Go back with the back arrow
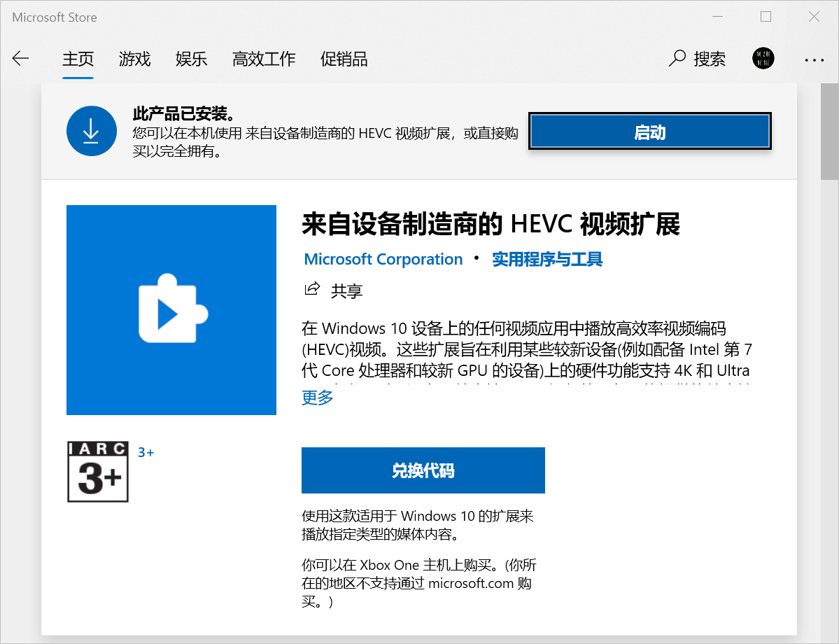Screen dimensions: 839x644 [20, 58]
